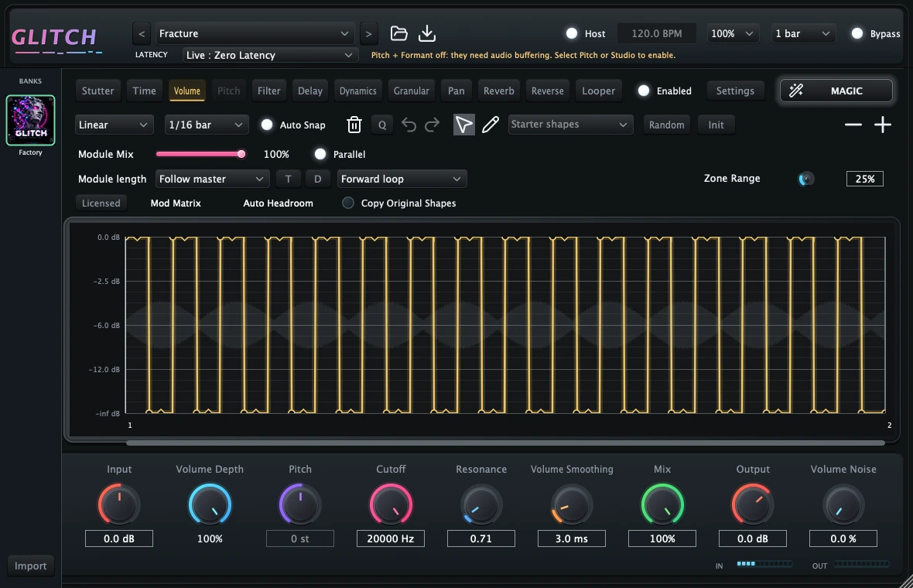Open the Fracture preset dropdown
The height and width of the screenshot is (588, 913).
point(254,34)
